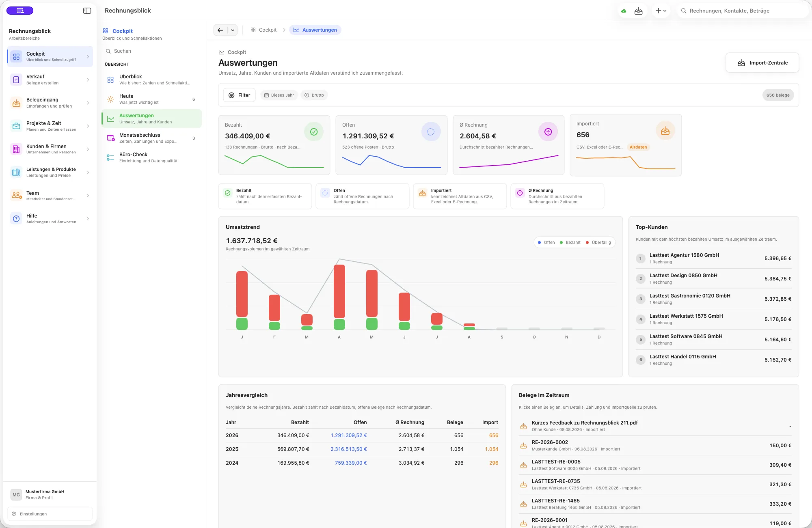The height and width of the screenshot is (528, 812).
Task: Click the Projekte & Zeit briefcase icon
Action: [x=16, y=126]
